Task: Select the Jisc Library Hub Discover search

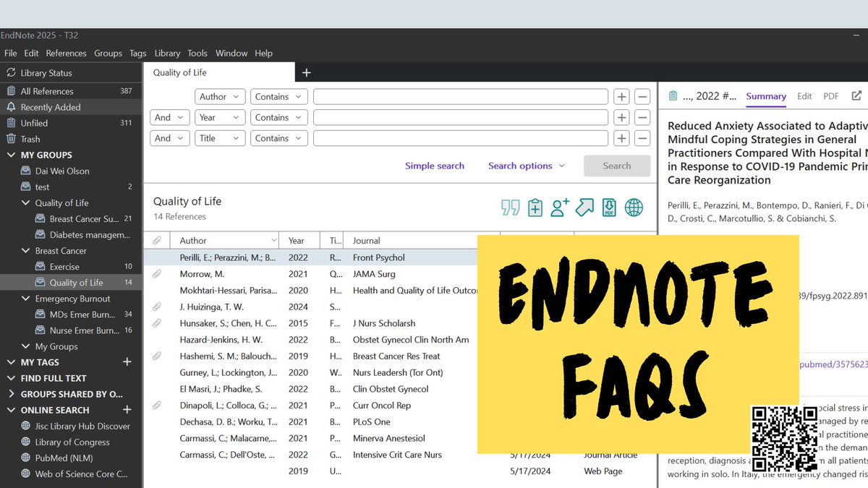Action: click(x=71, y=426)
